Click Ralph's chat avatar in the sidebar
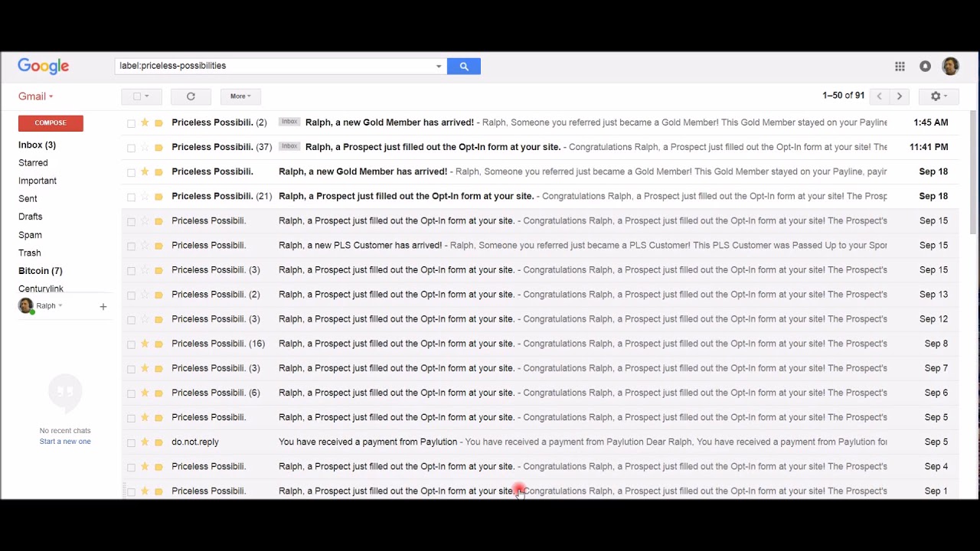The width and height of the screenshot is (980, 551). 26,306
